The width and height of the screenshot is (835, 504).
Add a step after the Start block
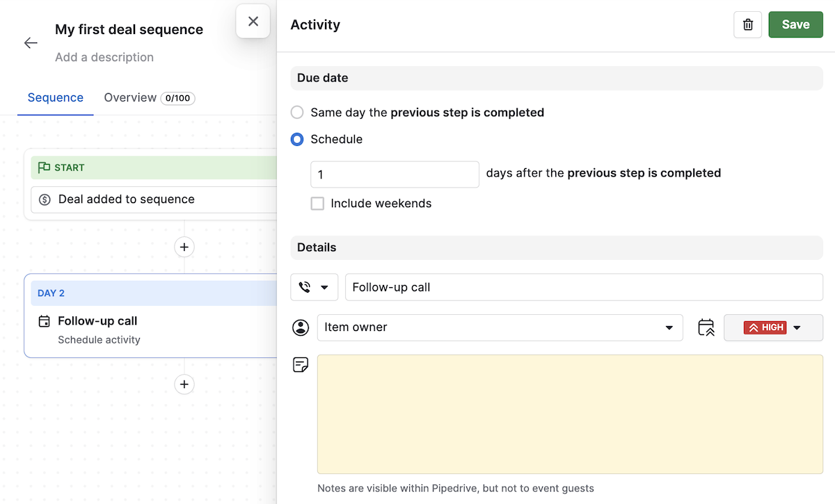(x=184, y=247)
